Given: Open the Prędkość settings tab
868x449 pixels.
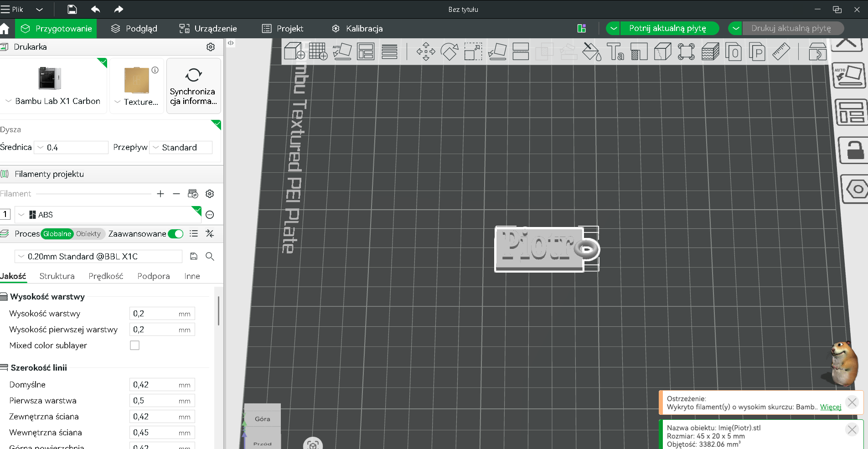Looking at the screenshot, I should (x=106, y=276).
